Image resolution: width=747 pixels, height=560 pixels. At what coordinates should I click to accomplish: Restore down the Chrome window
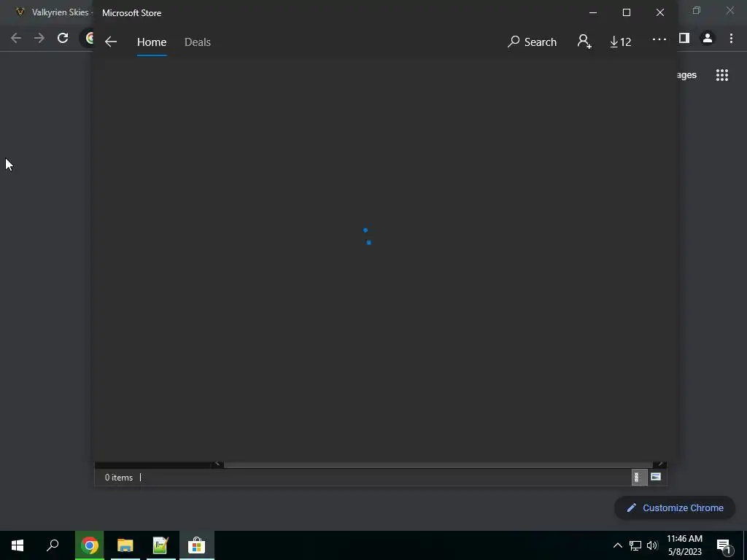(x=697, y=10)
